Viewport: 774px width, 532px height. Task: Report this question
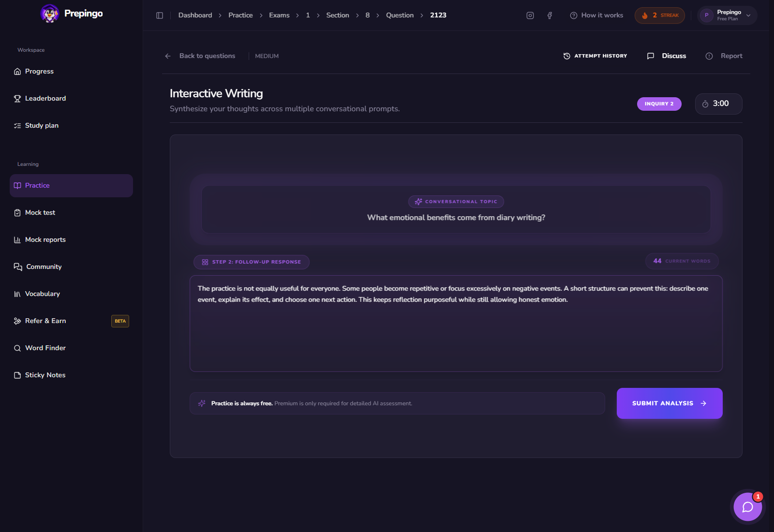click(x=724, y=56)
